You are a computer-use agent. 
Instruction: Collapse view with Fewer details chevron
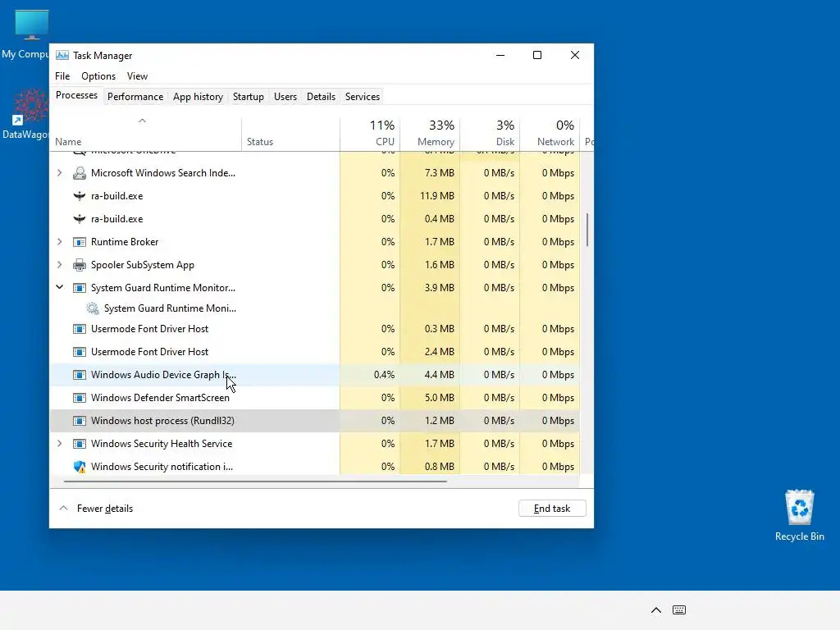63,509
